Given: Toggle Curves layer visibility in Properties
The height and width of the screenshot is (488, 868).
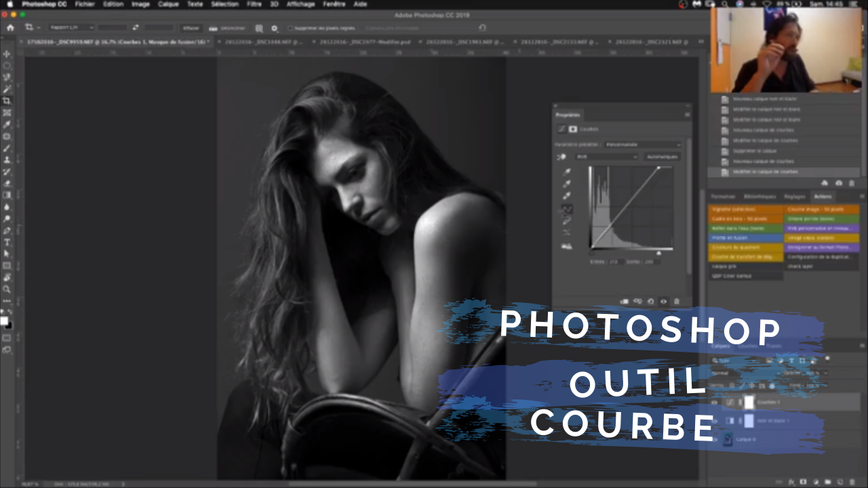Looking at the screenshot, I should tap(663, 302).
